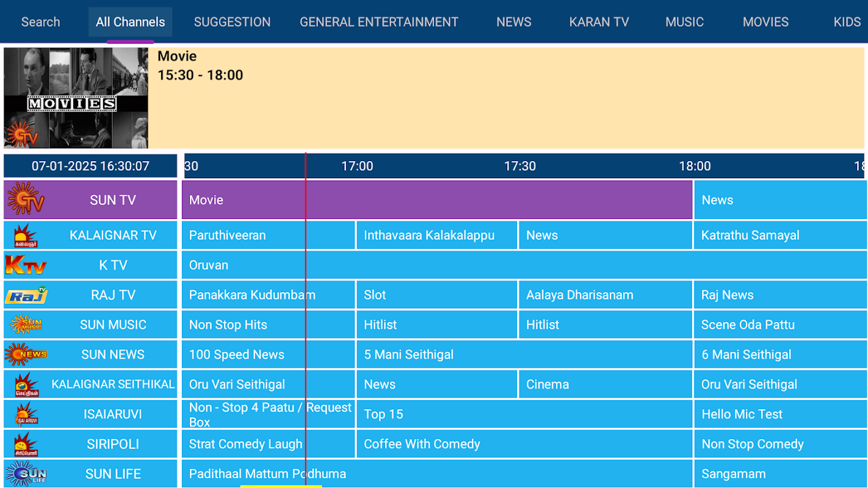The height and width of the screenshot is (488, 868).
Task: Select the Katrathu Samayal program
Action: 780,235
